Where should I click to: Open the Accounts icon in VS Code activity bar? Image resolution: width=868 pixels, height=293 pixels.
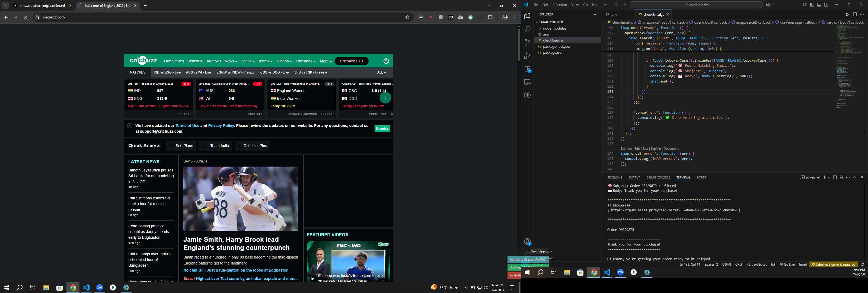[527, 242]
